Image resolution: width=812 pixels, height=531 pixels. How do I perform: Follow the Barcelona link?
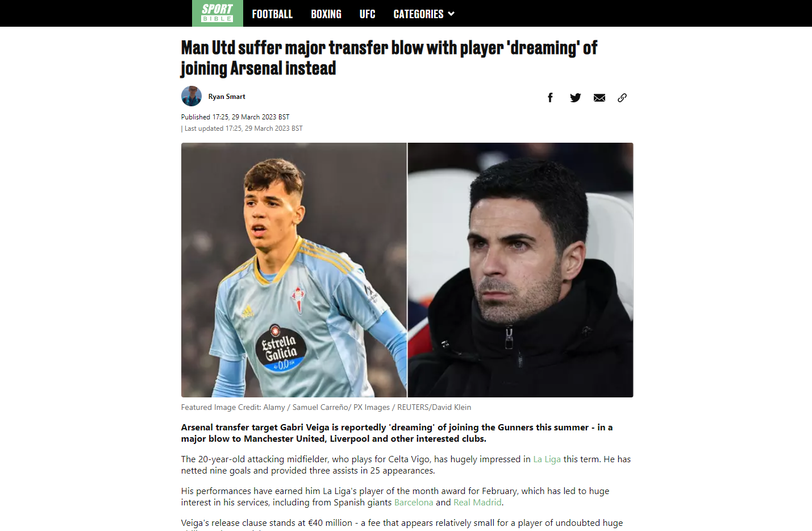pos(414,503)
